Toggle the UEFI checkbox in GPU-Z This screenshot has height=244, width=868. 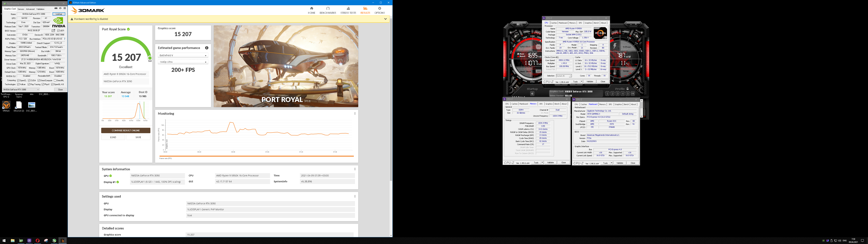click(58, 31)
